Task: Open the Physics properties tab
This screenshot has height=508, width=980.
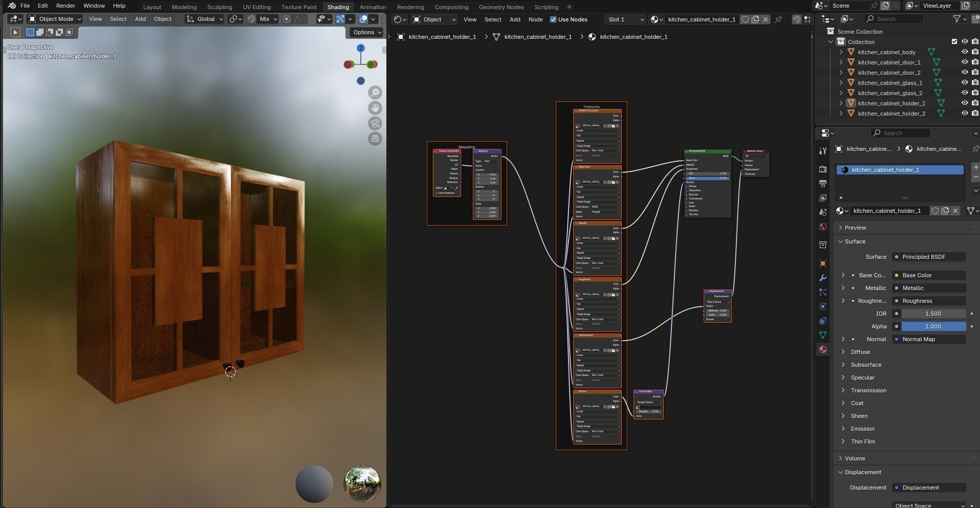Action: (822, 306)
